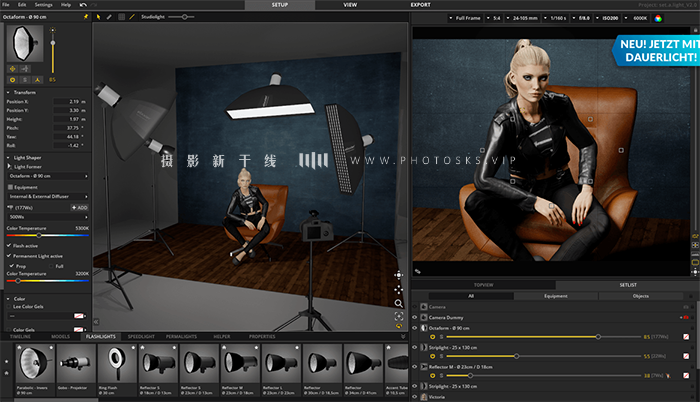Viewport: 700px width, 402px height.
Task: Filter setlist by Objects
Action: point(641,296)
